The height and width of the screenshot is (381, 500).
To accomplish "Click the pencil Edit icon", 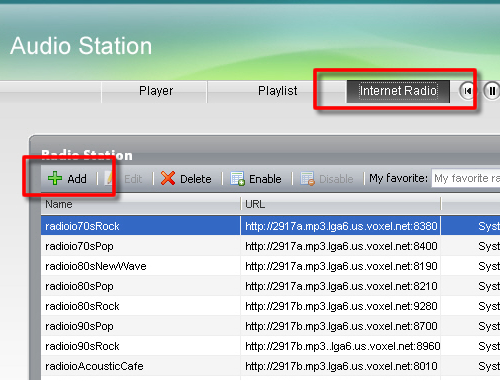I will (x=109, y=178).
